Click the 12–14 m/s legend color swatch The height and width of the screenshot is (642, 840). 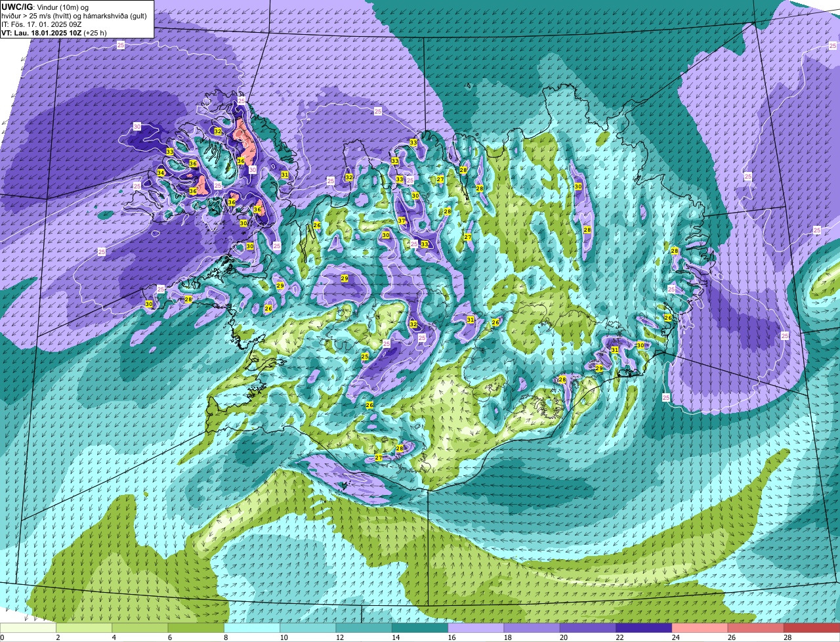pyautogui.click(x=364, y=628)
